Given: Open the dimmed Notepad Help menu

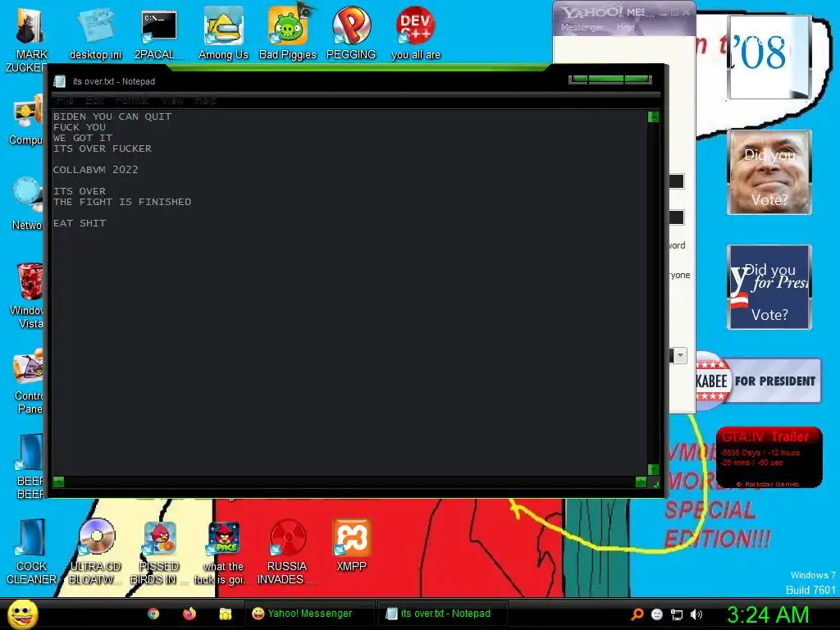Looking at the screenshot, I should pos(206,100).
